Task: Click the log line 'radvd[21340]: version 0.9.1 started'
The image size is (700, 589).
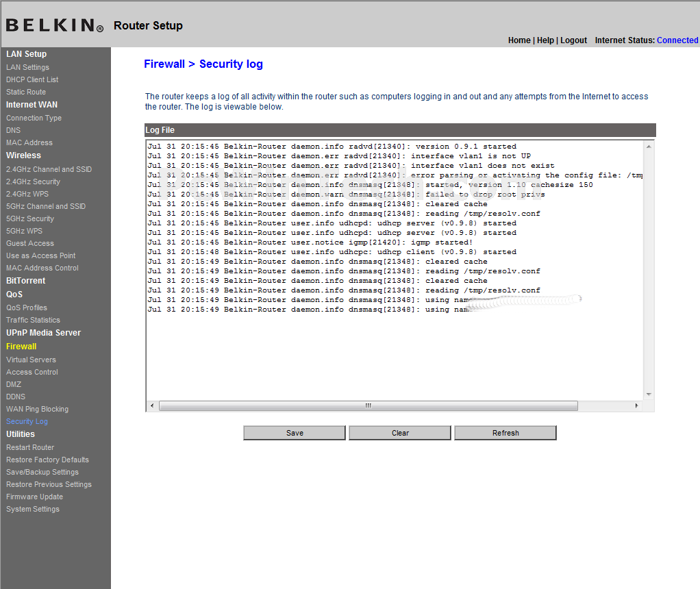Action: coord(332,147)
